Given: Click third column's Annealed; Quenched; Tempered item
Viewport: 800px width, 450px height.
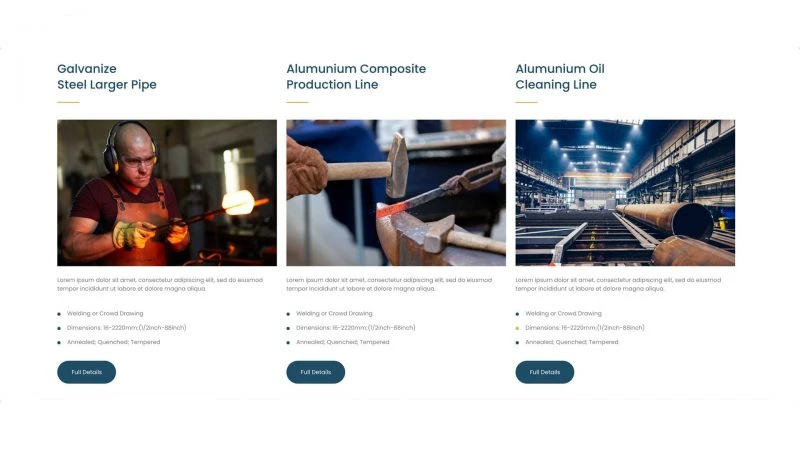Looking at the screenshot, I should pyautogui.click(x=571, y=342).
